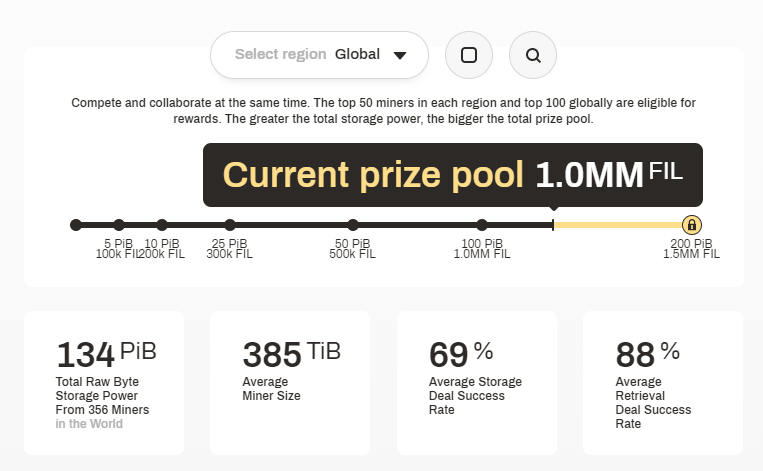Click the lock icon at 200 PiB
This screenshot has width=763, height=471.
click(691, 225)
